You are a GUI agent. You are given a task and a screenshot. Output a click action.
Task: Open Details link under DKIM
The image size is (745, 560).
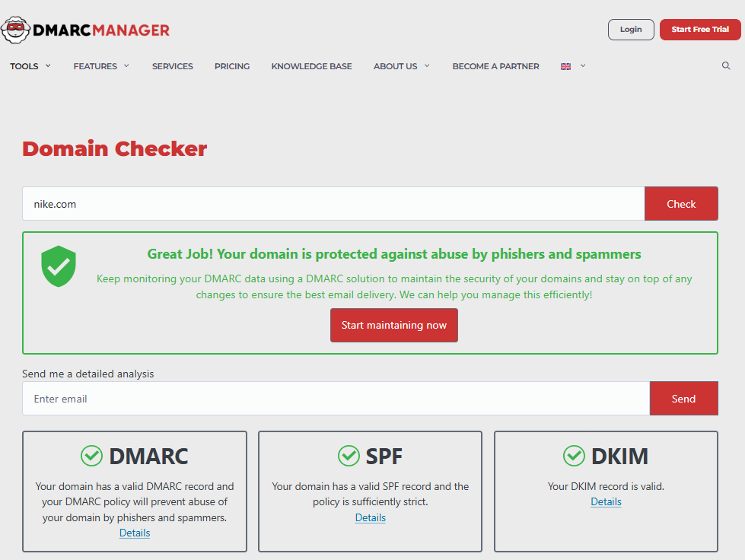pos(606,501)
